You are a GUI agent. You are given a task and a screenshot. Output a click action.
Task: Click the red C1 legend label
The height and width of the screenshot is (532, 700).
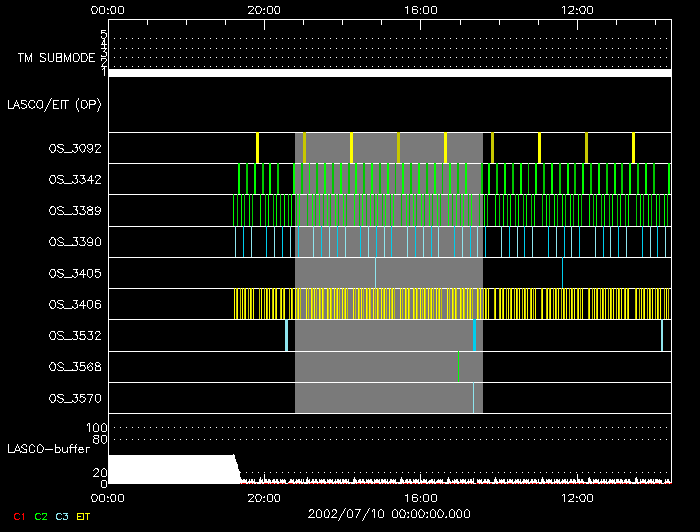click(x=18, y=516)
